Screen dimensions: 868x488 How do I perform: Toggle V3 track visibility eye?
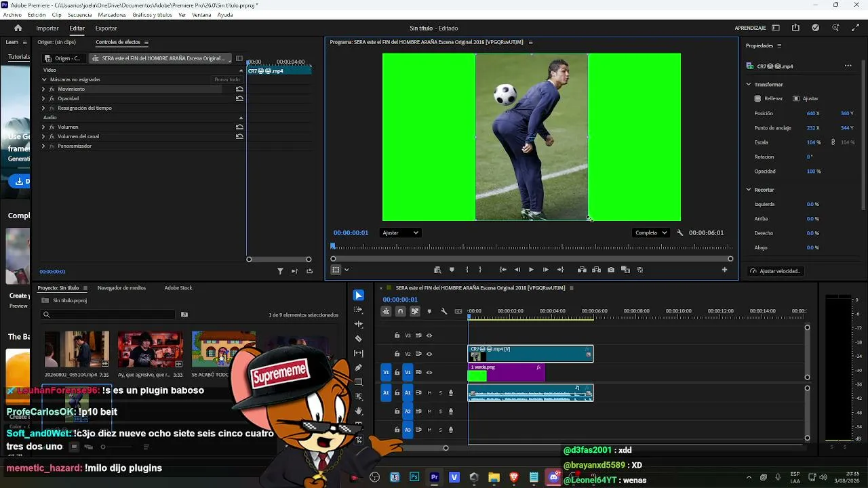[x=429, y=335]
